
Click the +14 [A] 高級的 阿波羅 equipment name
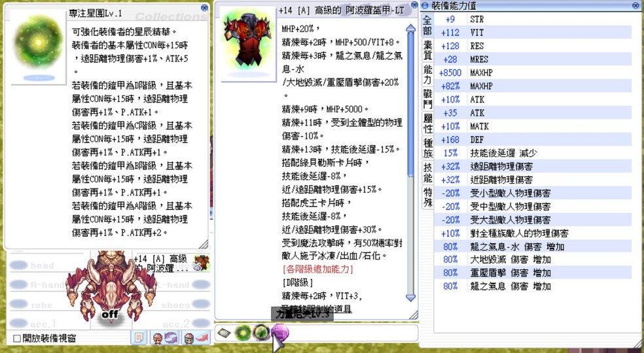pyautogui.click(x=161, y=263)
